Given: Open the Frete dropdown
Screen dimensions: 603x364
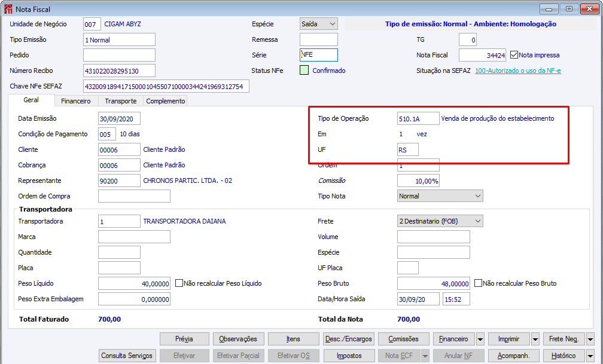Looking at the screenshot, I should [440, 221].
